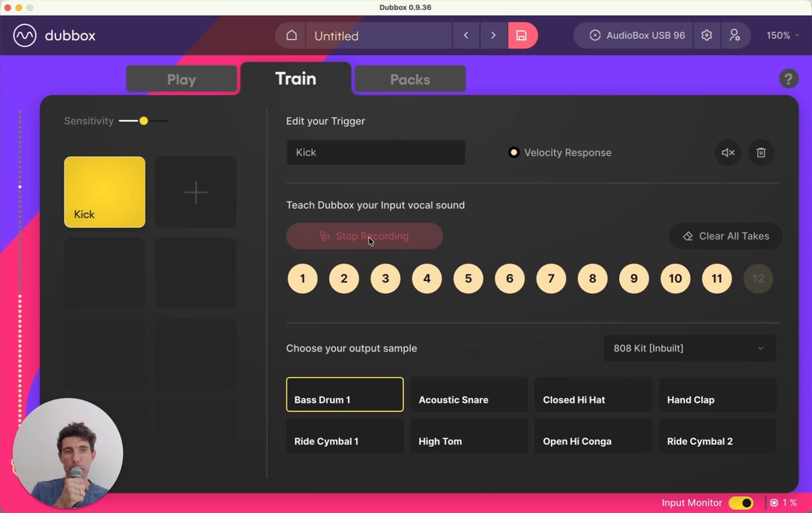The width and height of the screenshot is (812, 513).
Task: Open audio settings gear icon
Action: pyautogui.click(x=706, y=35)
